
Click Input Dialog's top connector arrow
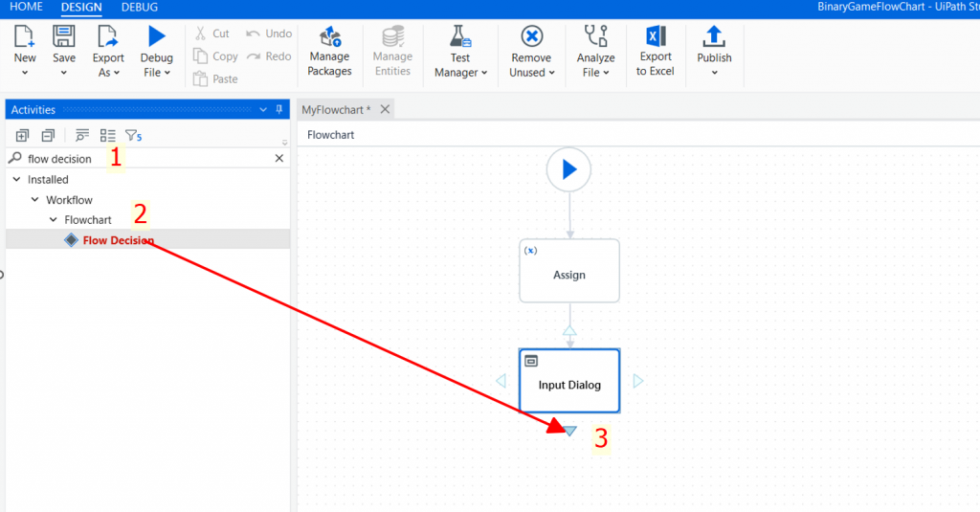(569, 331)
